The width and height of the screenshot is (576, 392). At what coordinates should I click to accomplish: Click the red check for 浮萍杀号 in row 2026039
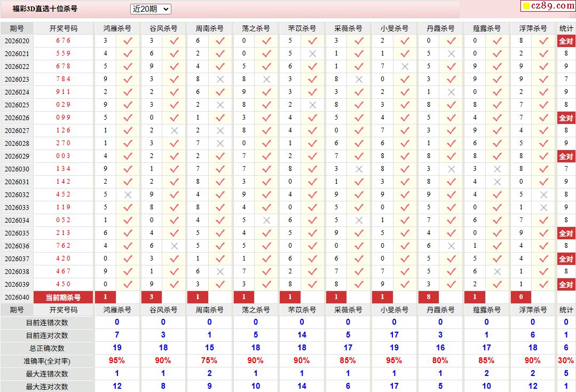543,284
